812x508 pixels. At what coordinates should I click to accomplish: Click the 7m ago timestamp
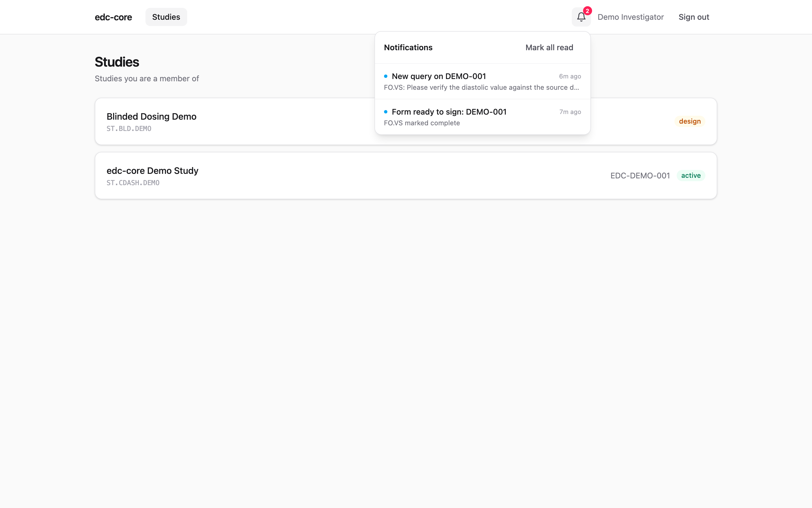570,112
